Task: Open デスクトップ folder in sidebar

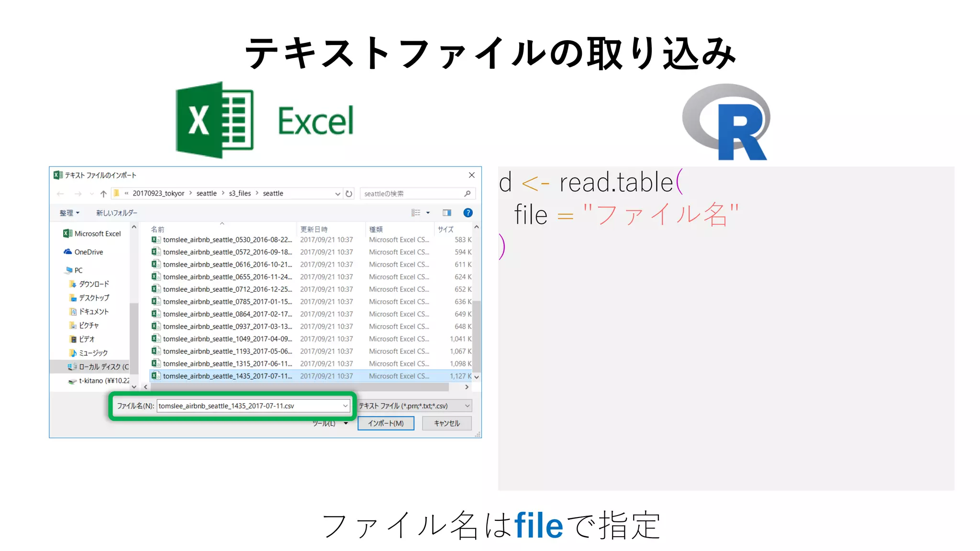Action: click(89, 298)
